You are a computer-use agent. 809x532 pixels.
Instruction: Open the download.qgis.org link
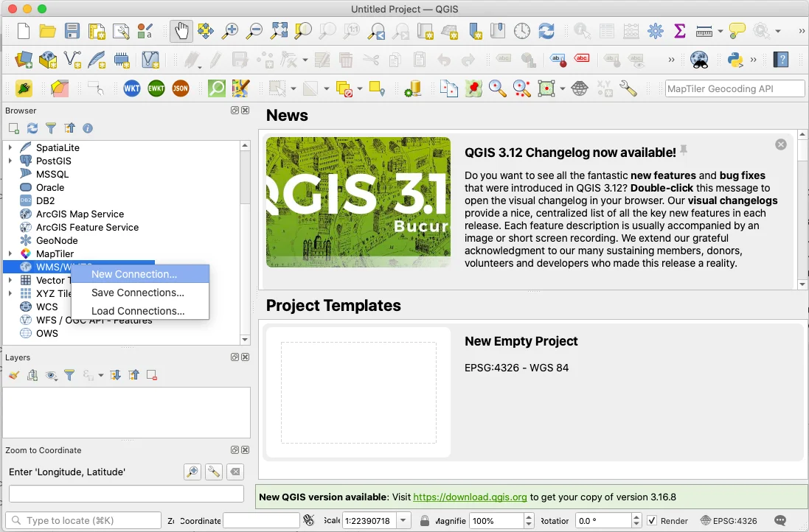pyautogui.click(x=470, y=497)
